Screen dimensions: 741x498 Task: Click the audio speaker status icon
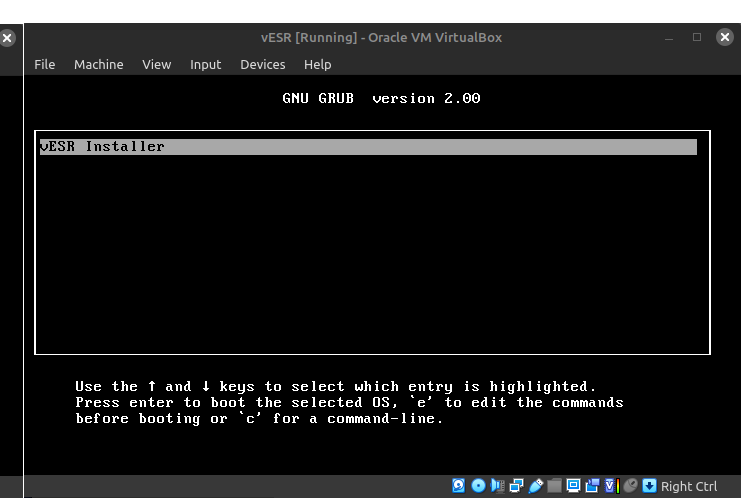(x=497, y=486)
